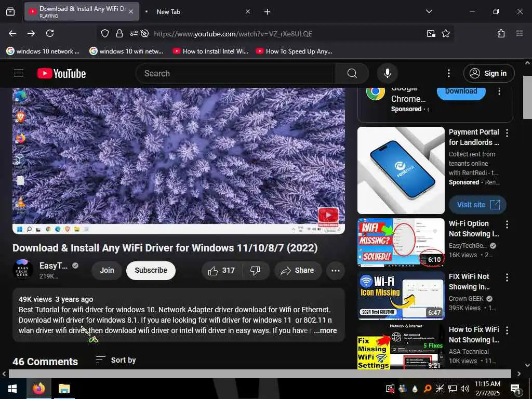
Task: Open bookmark 'windows 10 network ...'
Action: (44, 51)
